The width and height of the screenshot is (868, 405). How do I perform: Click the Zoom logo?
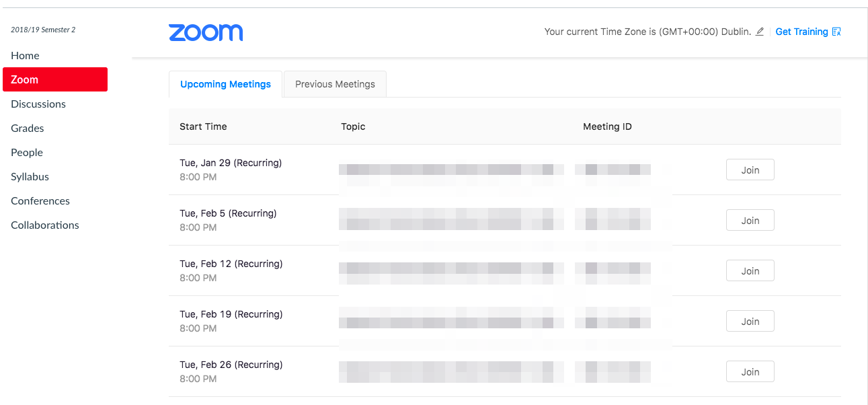pos(206,32)
